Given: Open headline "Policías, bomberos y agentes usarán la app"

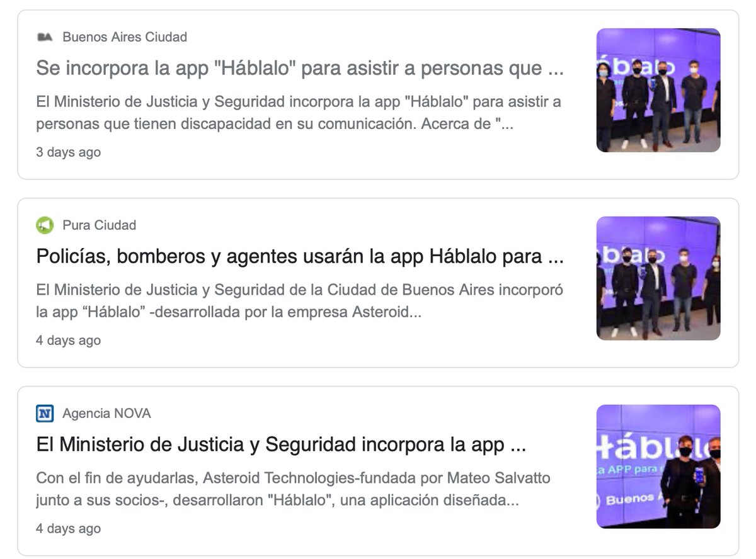Looking at the screenshot, I should point(300,256).
